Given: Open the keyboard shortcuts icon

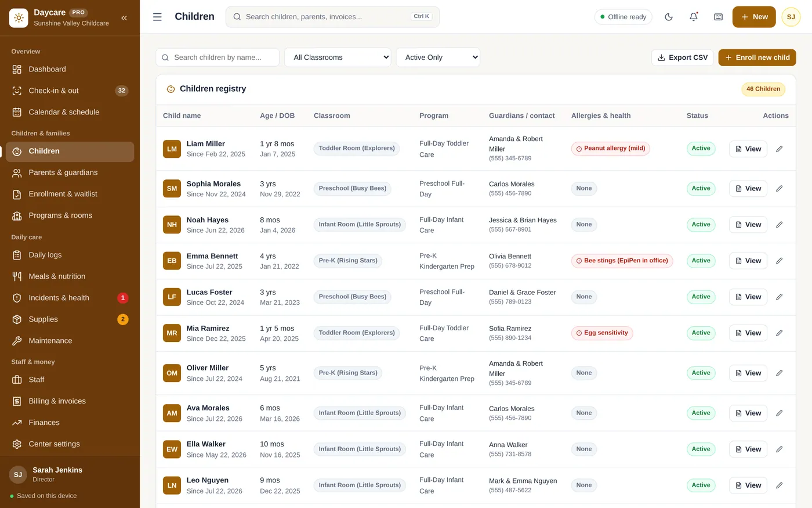Looking at the screenshot, I should coord(719,17).
